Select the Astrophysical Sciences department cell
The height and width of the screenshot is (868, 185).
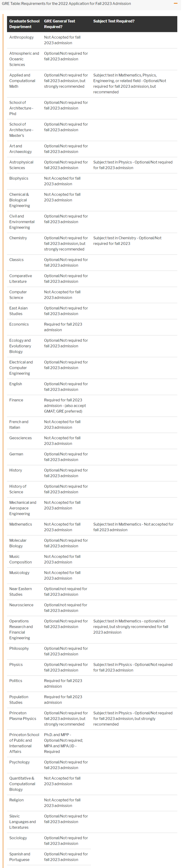pos(21,165)
